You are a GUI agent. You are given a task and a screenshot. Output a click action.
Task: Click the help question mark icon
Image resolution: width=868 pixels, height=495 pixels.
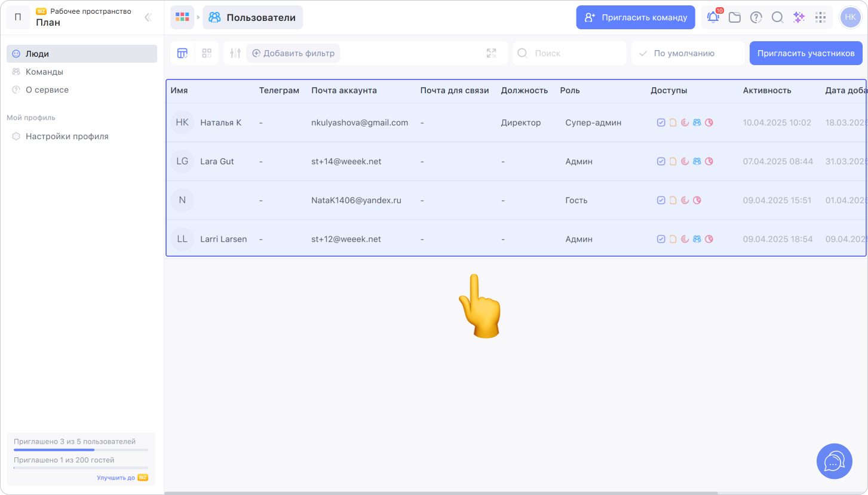[x=756, y=17]
